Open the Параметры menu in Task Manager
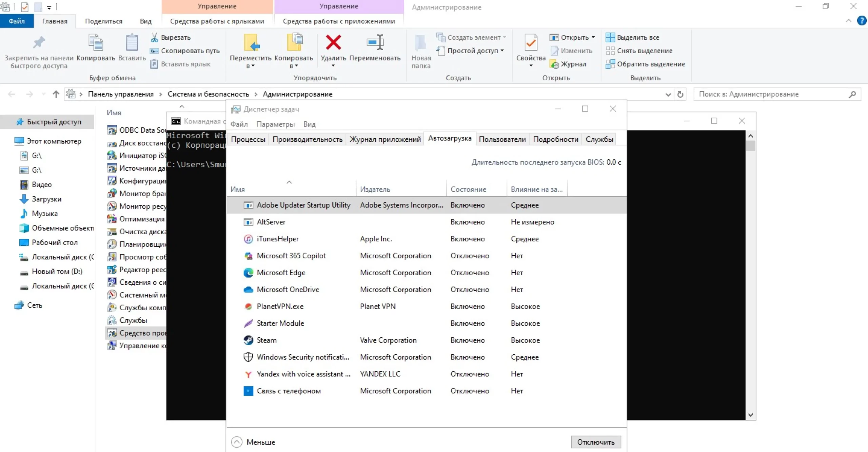 275,124
